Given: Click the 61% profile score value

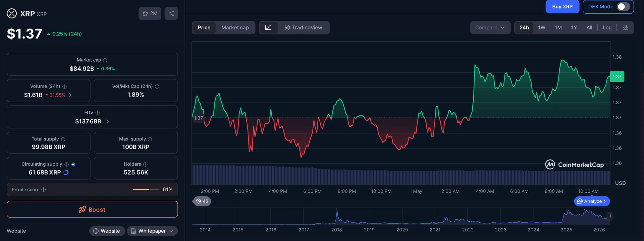Looking at the screenshot, I should [168, 190].
